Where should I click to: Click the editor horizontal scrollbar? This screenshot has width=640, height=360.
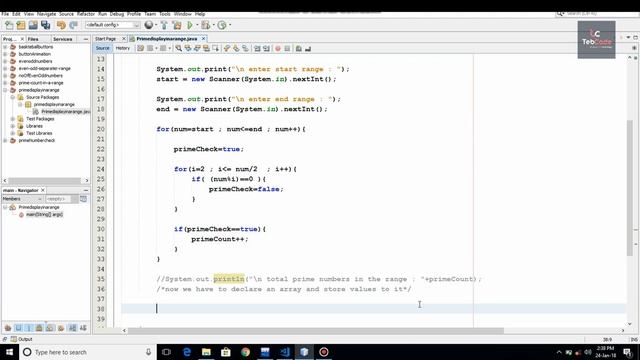[316, 331]
